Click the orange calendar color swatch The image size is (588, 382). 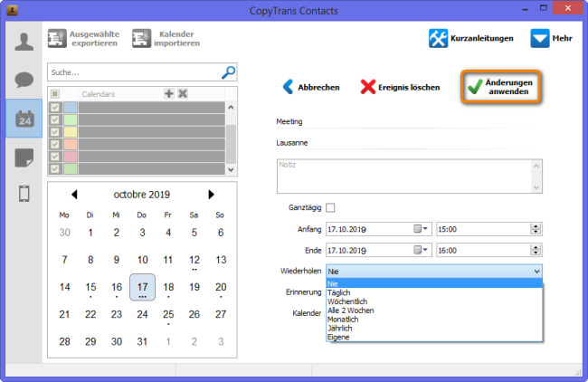71,144
